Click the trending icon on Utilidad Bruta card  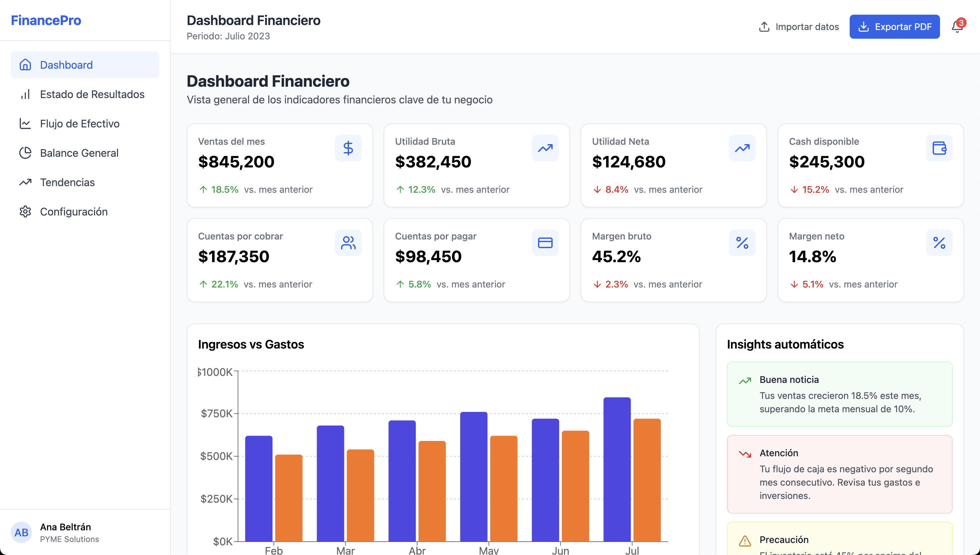click(x=545, y=148)
